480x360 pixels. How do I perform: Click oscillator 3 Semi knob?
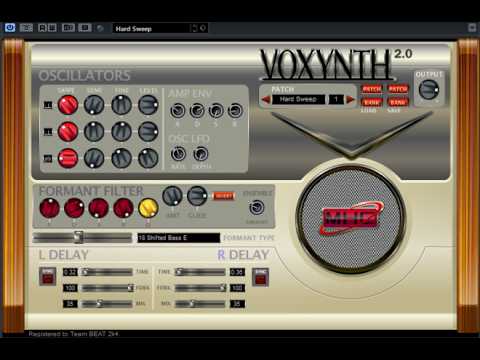coord(94,158)
